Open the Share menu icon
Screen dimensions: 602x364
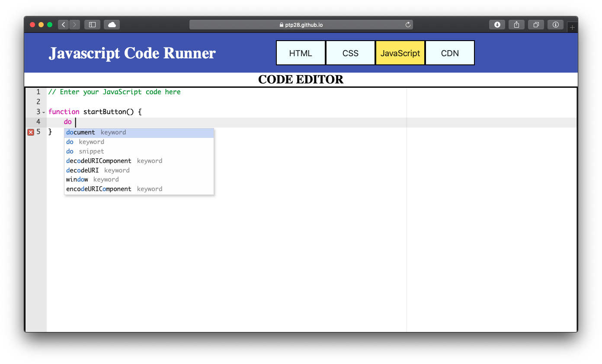[516, 25]
